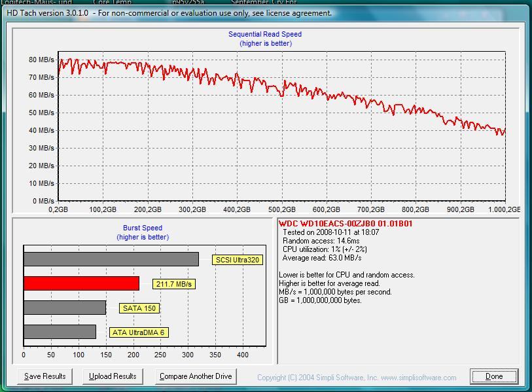The height and width of the screenshot is (392, 532).
Task: Click the 100,2GB axis label
Action: pyautogui.click(x=103, y=209)
